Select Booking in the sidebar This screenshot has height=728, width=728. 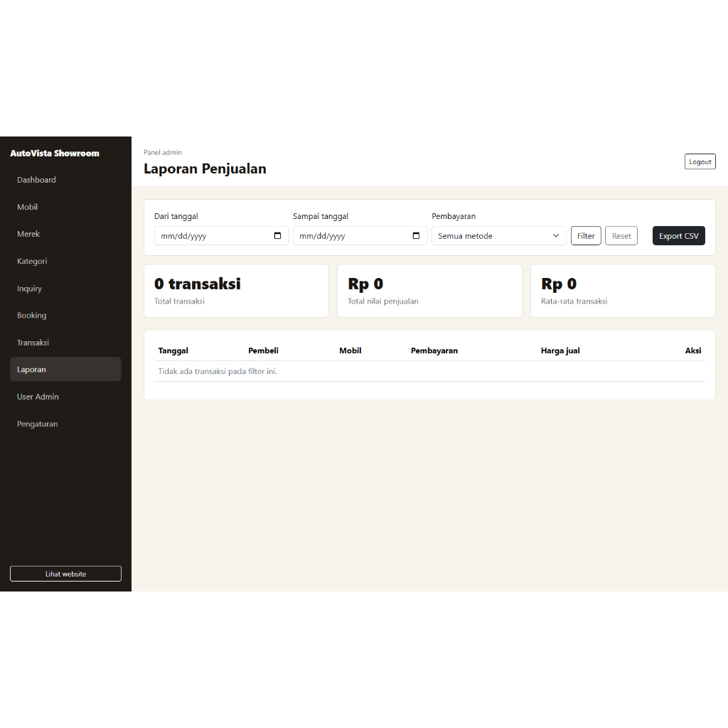[x=65, y=315]
